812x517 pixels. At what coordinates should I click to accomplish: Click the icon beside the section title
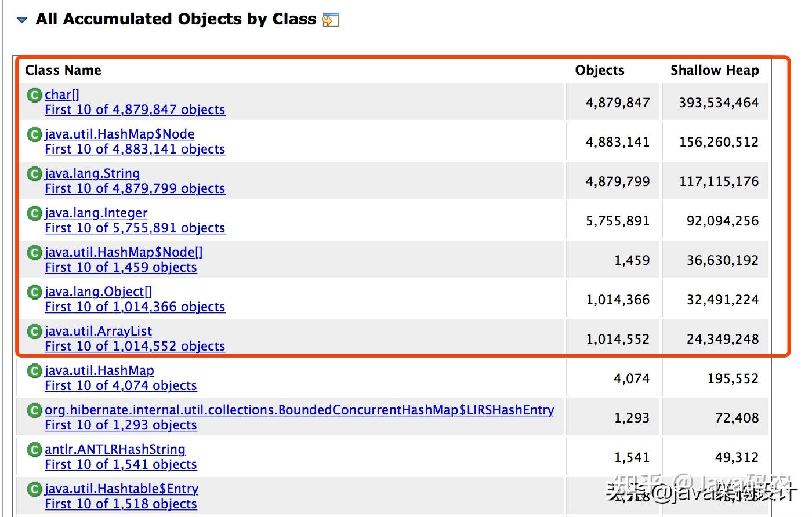pyautogui.click(x=331, y=20)
